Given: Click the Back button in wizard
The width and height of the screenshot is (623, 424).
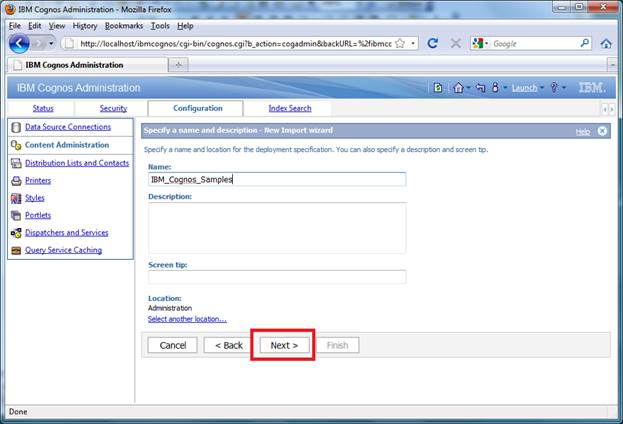Looking at the screenshot, I should [229, 345].
